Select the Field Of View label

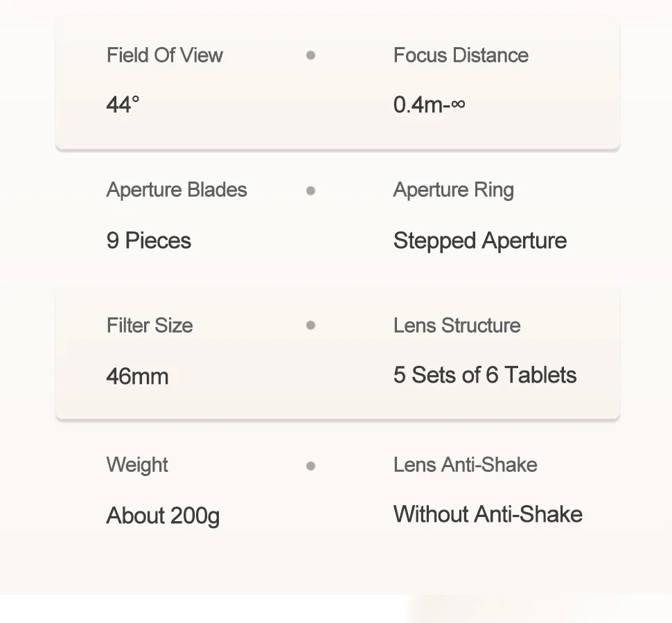click(x=165, y=55)
